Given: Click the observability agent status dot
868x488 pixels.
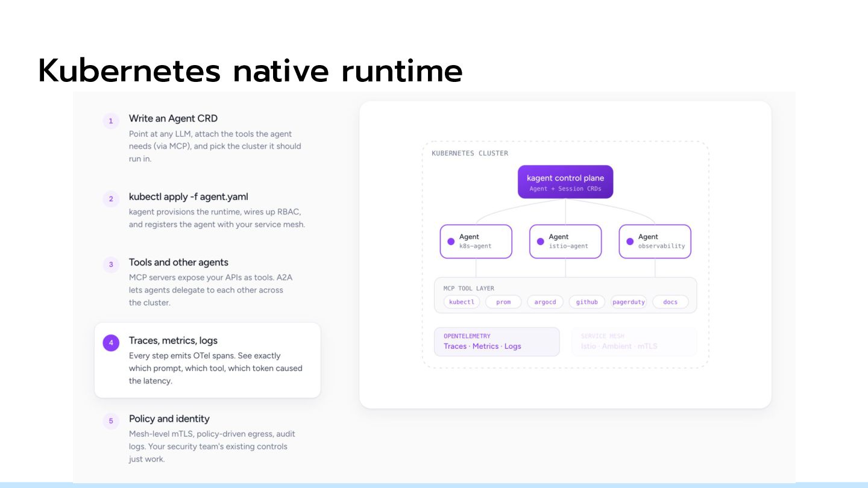Looking at the screenshot, I should point(630,241).
